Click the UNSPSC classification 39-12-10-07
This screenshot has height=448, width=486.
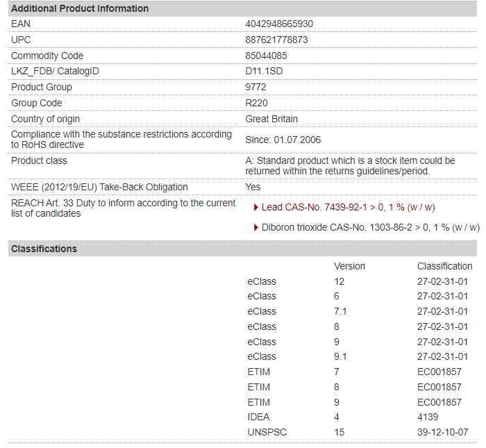(442, 432)
